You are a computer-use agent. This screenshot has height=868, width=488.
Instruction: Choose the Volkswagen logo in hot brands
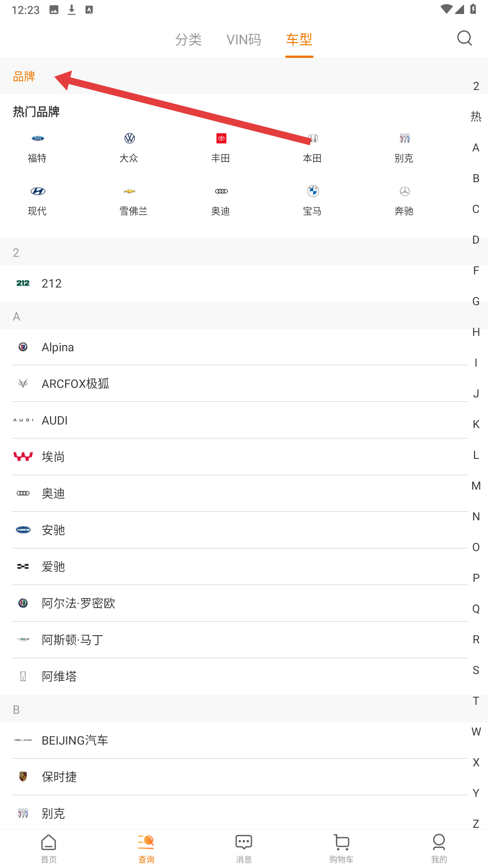coord(129,139)
